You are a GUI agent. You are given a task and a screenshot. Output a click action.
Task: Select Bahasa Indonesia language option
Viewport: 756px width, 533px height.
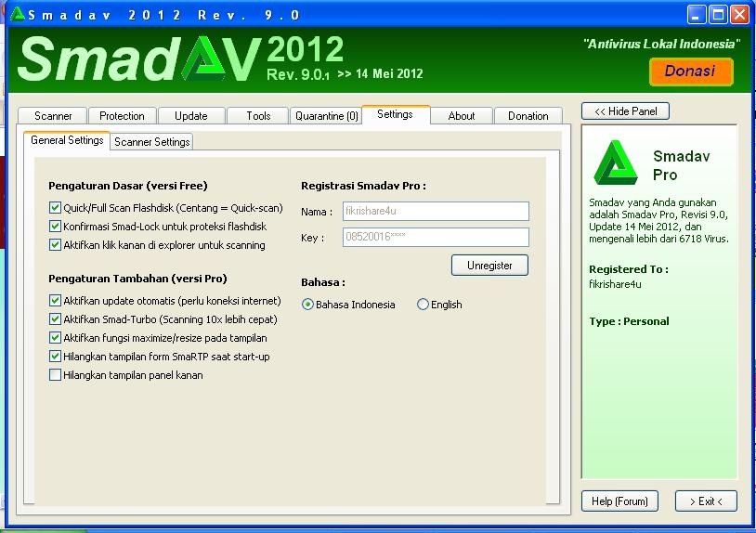tap(307, 305)
